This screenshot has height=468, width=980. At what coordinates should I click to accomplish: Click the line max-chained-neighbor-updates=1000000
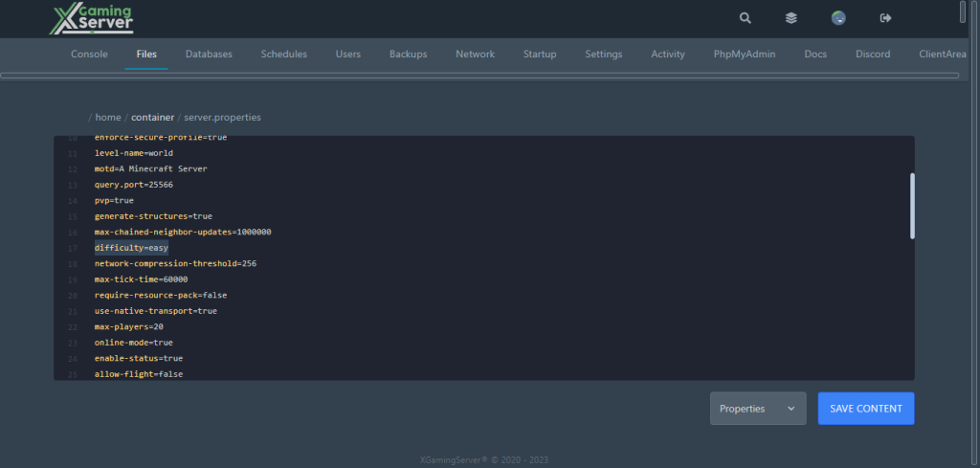click(x=183, y=232)
